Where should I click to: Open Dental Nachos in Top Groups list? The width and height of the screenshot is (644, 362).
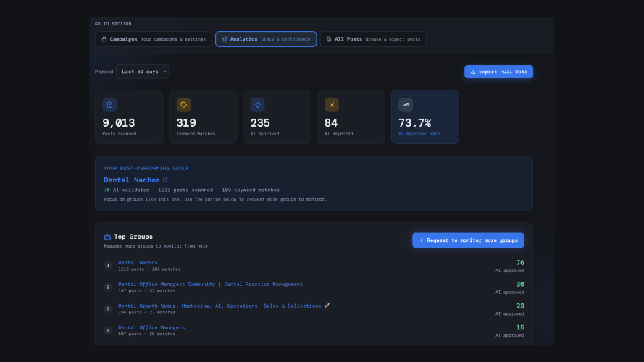tap(138, 263)
